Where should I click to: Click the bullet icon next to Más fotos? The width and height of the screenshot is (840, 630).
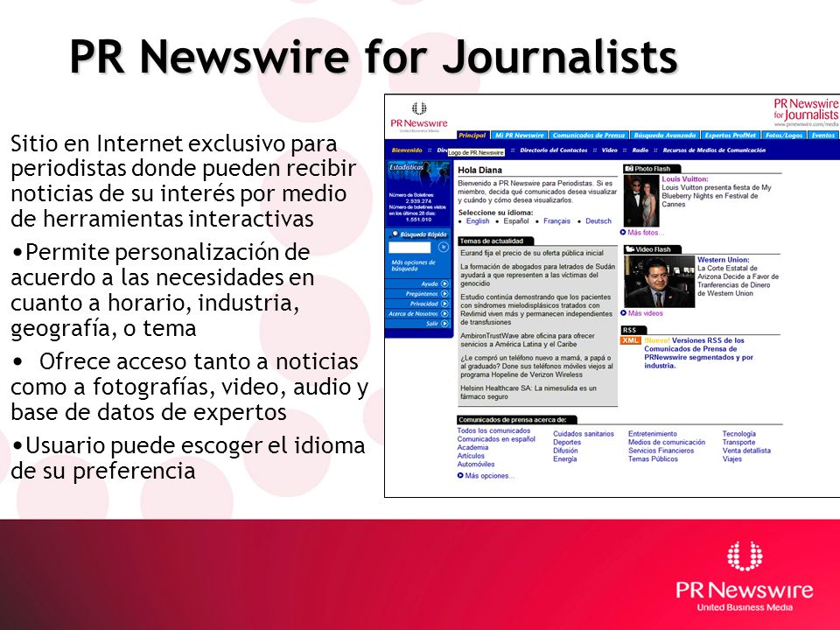(623, 233)
